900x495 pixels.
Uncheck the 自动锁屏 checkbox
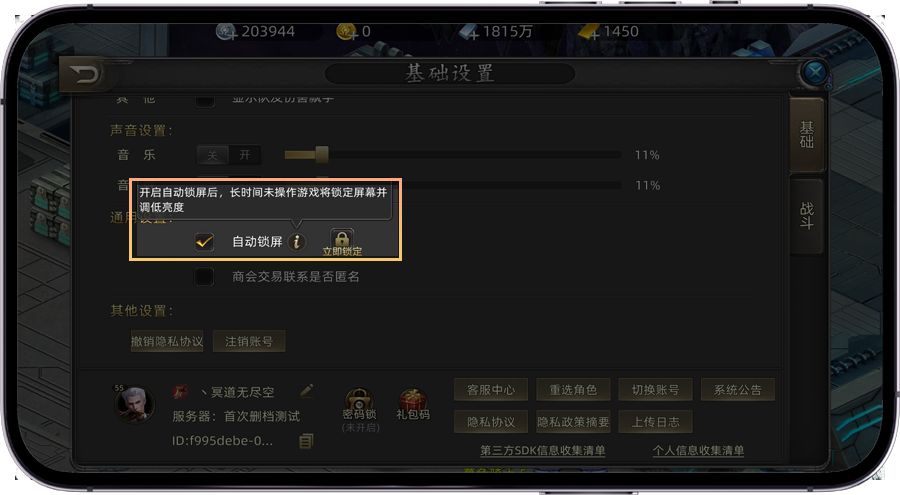204,242
